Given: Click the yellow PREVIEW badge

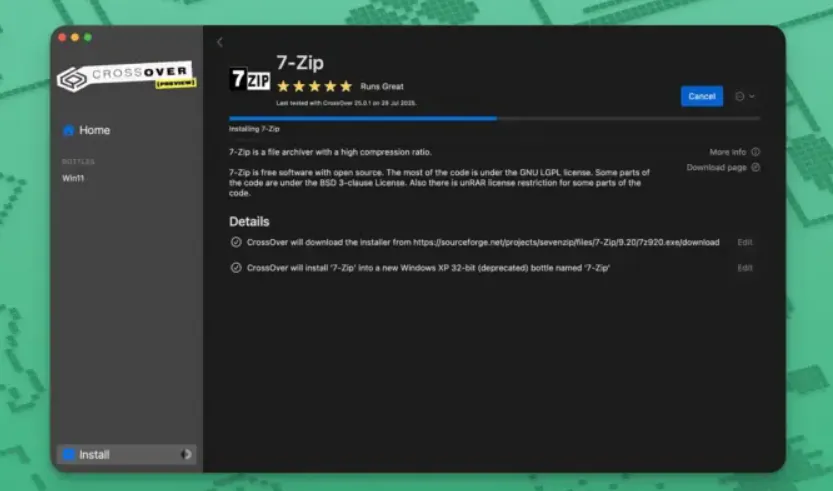Looking at the screenshot, I should point(176,83).
